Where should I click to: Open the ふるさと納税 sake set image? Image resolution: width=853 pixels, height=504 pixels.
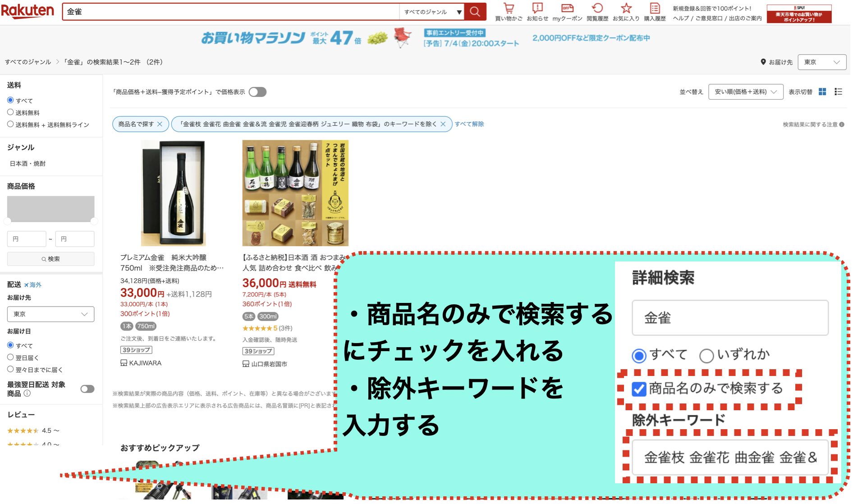pyautogui.click(x=295, y=193)
